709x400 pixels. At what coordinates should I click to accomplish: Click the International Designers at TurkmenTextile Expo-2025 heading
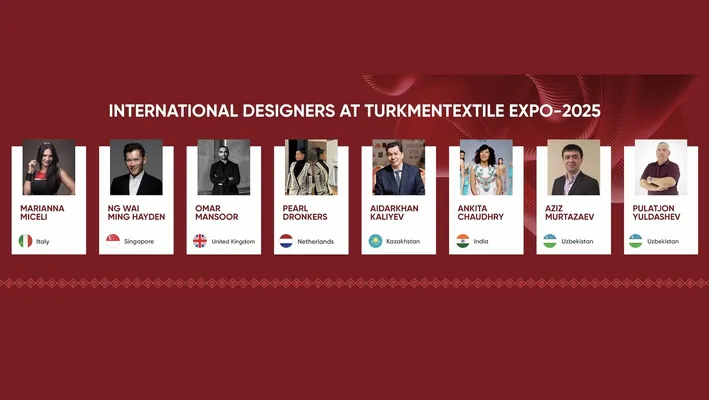[x=354, y=111]
